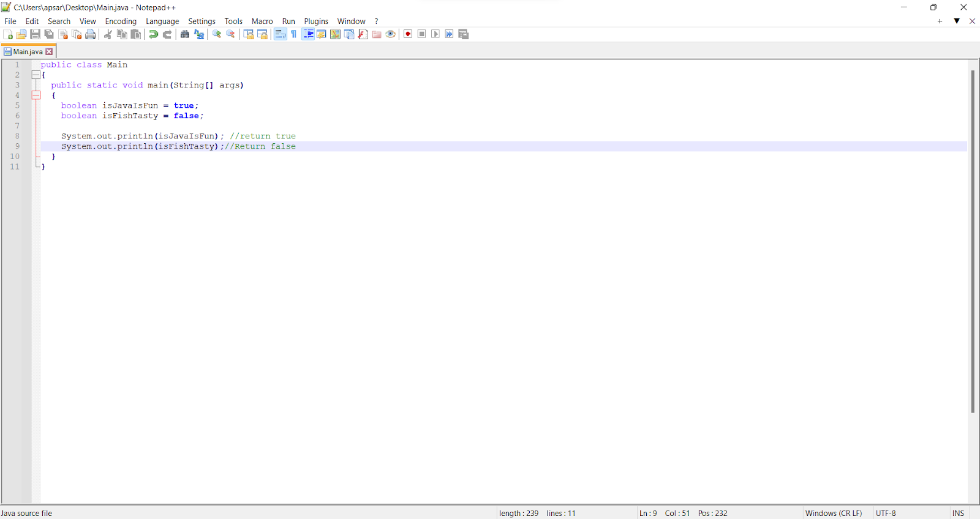Redo the change with the Redo icon
This screenshot has height=519, width=980.
(167, 34)
